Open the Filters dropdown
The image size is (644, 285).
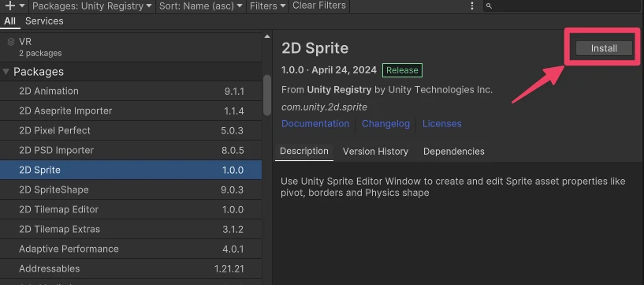[267, 6]
